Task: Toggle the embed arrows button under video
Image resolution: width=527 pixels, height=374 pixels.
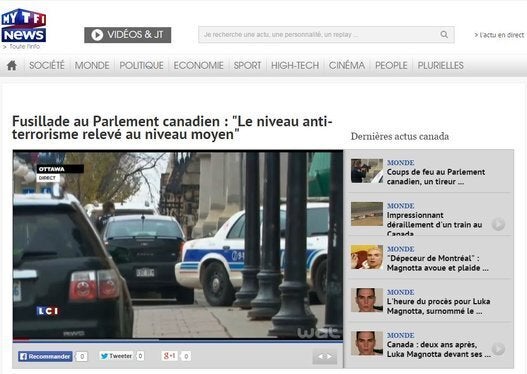Action: 324,357
